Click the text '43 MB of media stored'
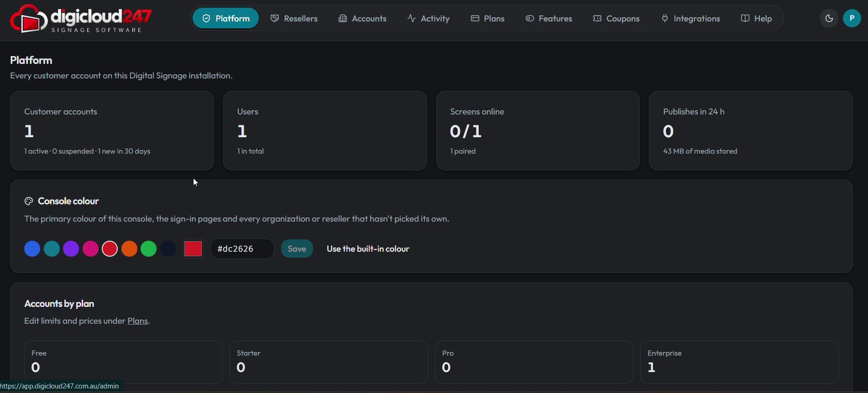868x393 pixels. (x=700, y=151)
